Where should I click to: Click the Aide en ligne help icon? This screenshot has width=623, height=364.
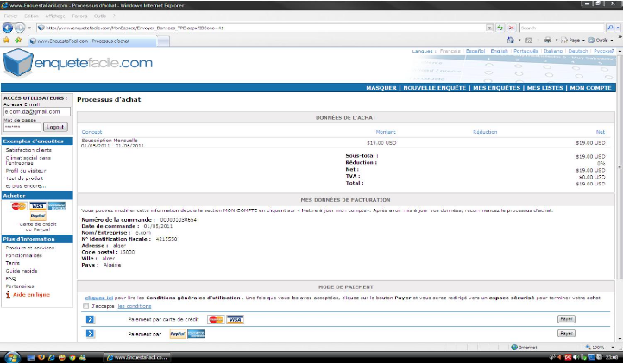click(x=9, y=294)
